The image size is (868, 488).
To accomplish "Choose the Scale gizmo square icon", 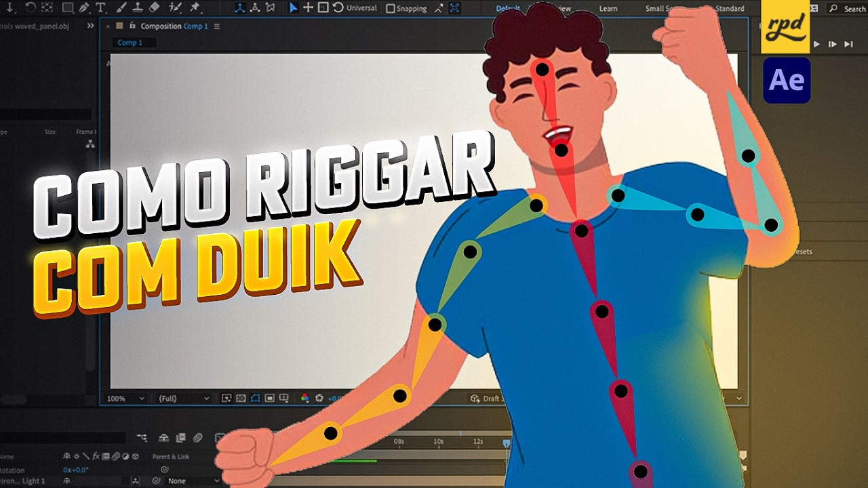I will click(323, 7).
